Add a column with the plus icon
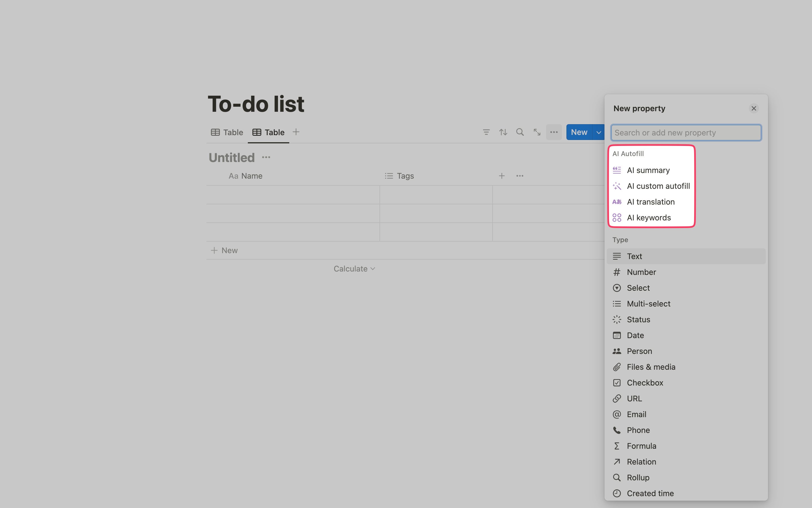This screenshot has width=812, height=508. point(502,176)
